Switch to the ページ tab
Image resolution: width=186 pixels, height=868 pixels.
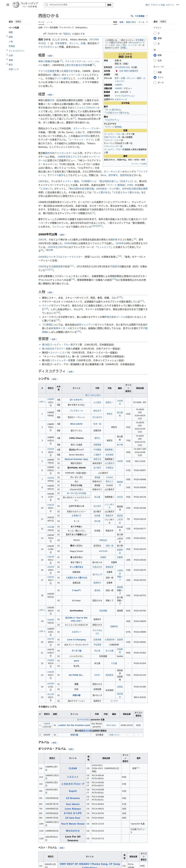41,22
